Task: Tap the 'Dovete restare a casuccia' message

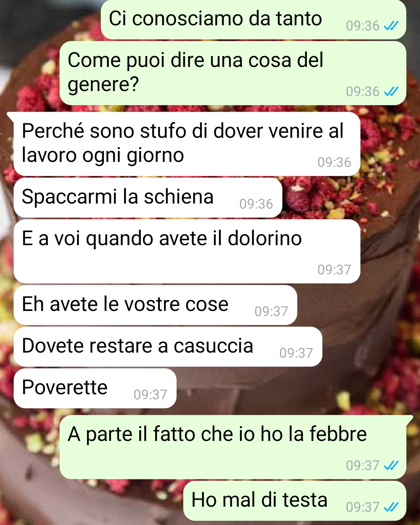Action: pyautogui.click(x=168, y=347)
